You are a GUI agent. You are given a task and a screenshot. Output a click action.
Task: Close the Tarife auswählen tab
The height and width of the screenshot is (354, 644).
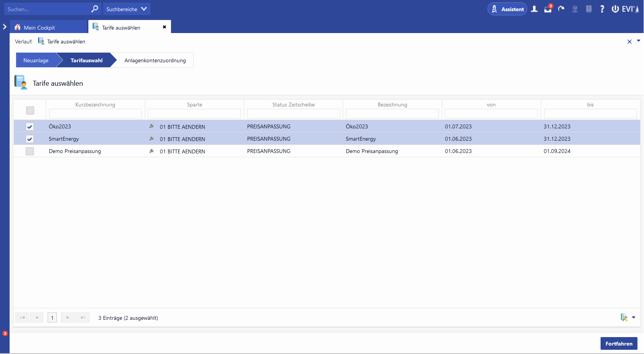(164, 27)
